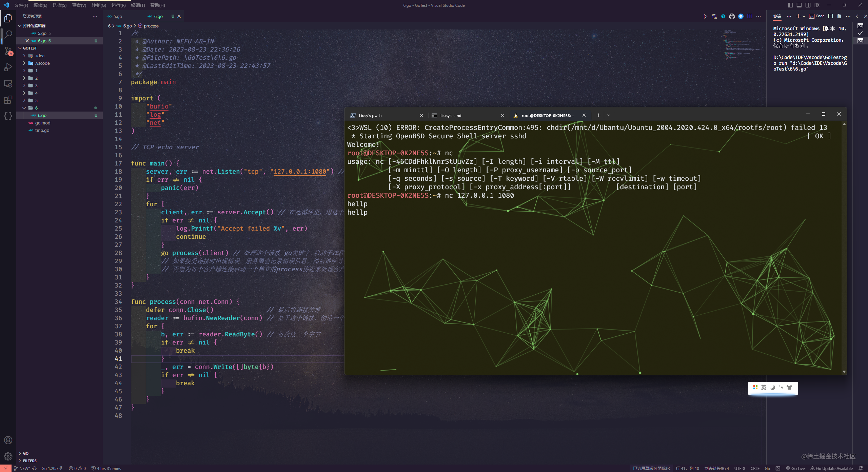The width and height of the screenshot is (868, 472).
Task: Switch to the 5.go editor tab
Action: point(118,16)
